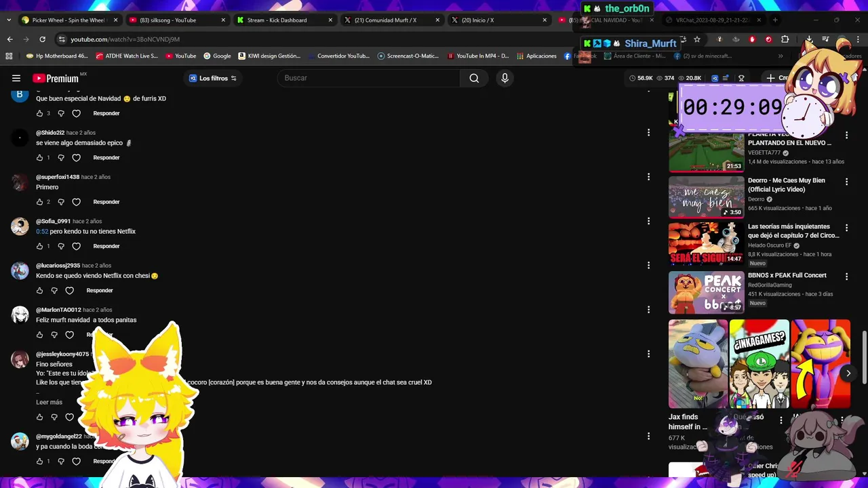Click the search magnifier button
Screen dimensions: 868x488
pyautogui.click(x=474, y=78)
